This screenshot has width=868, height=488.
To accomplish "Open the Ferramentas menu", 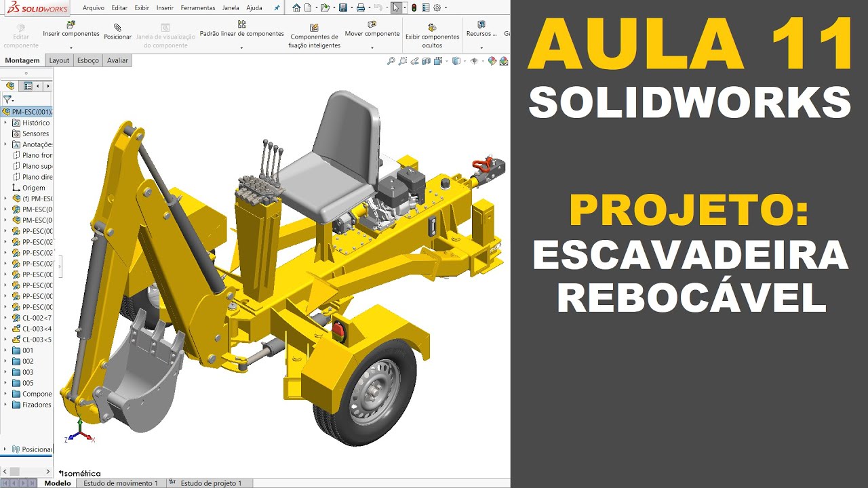I will pos(198,8).
